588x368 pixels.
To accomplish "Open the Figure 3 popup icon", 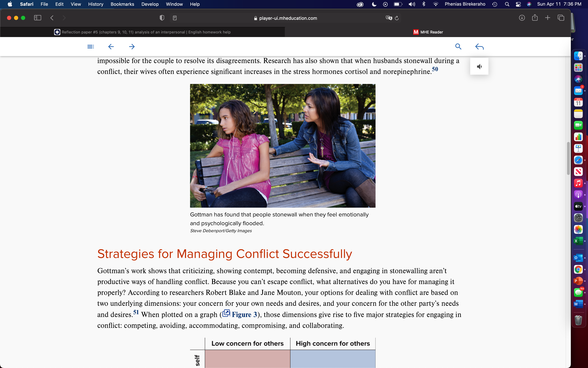I will click(x=226, y=313).
